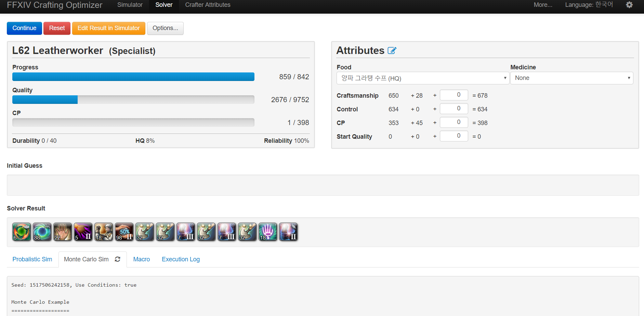644x316 pixels.
Task: Click the Progress bar showing 859 / 842
Action: point(133,77)
